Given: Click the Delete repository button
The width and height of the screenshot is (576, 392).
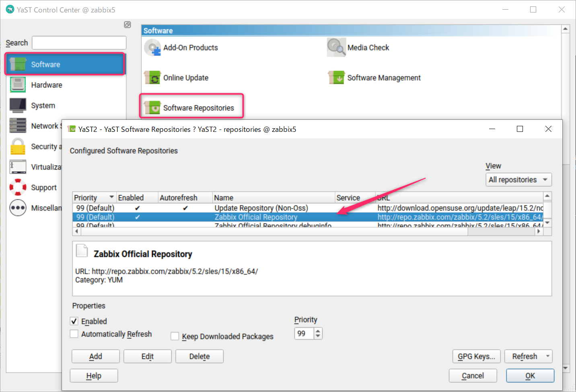Looking at the screenshot, I should [200, 356].
